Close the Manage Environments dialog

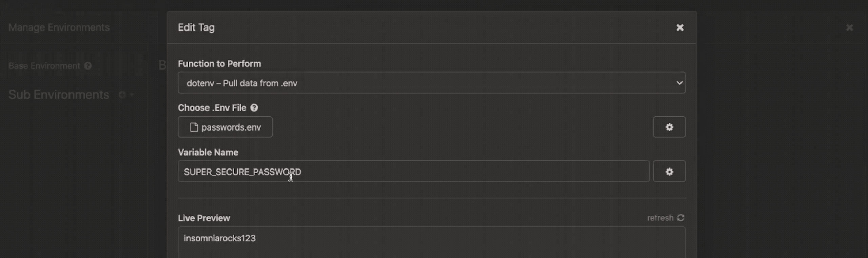pos(849,27)
